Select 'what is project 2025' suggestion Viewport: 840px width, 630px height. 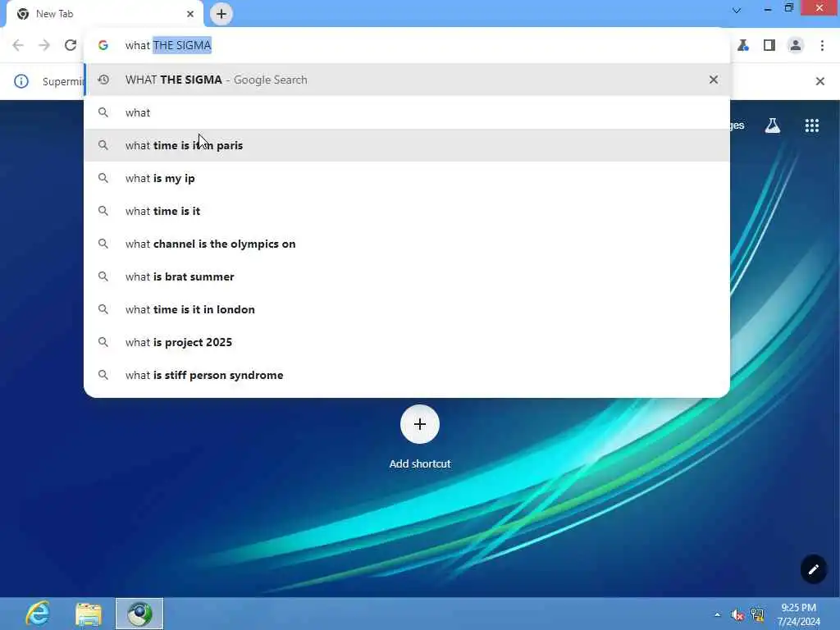point(407,342)
